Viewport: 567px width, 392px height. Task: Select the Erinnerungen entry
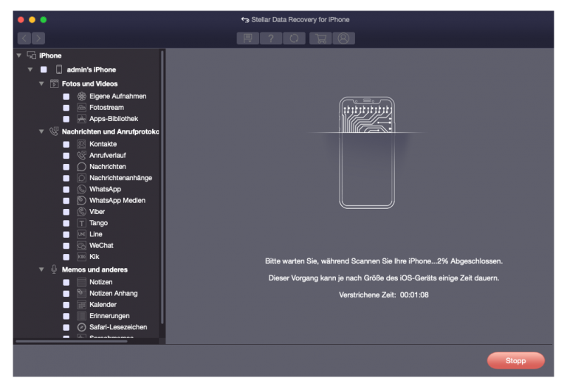click(109, 316)
